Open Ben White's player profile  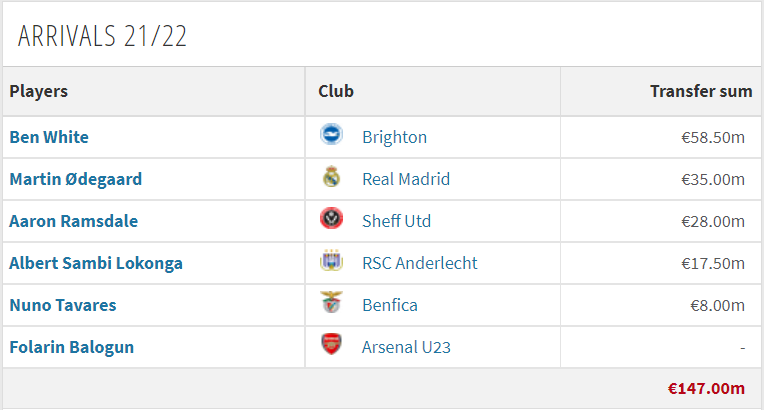coord(49,137)
